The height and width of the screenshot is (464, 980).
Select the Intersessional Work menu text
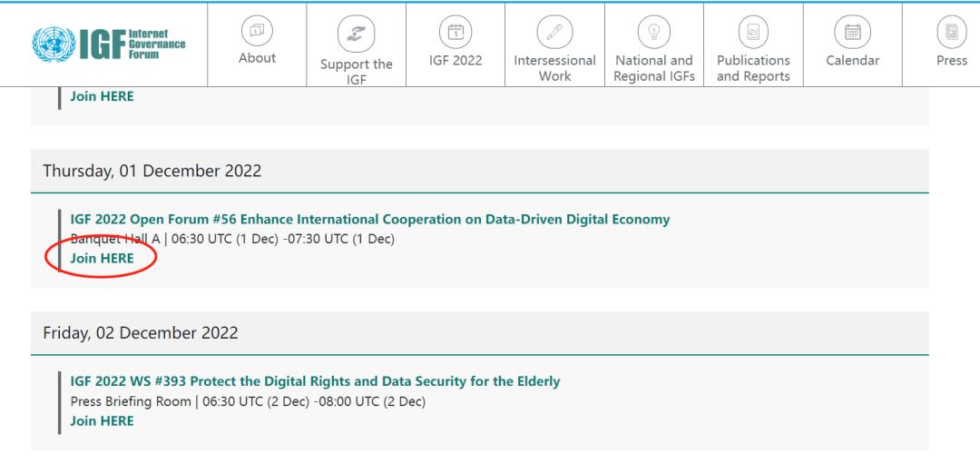[x=554, y=68]
